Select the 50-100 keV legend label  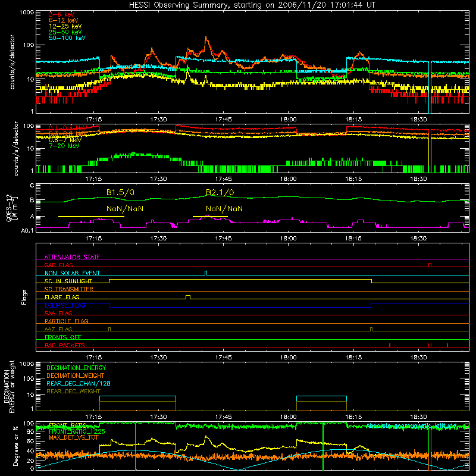67,37
